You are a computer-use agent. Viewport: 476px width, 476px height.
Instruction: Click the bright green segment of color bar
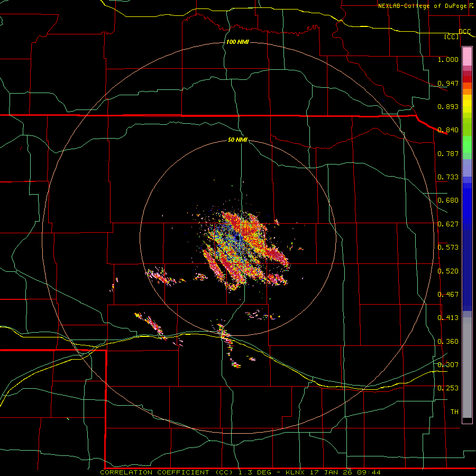point(467,144)
